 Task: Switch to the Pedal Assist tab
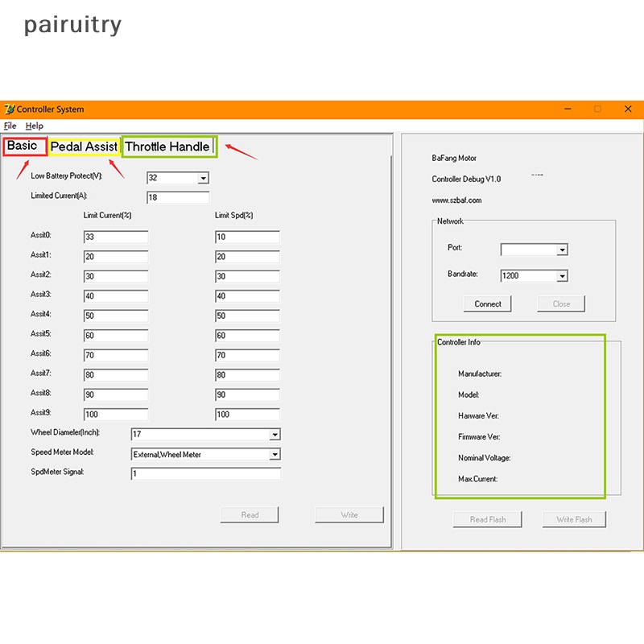tap(84, 147)
